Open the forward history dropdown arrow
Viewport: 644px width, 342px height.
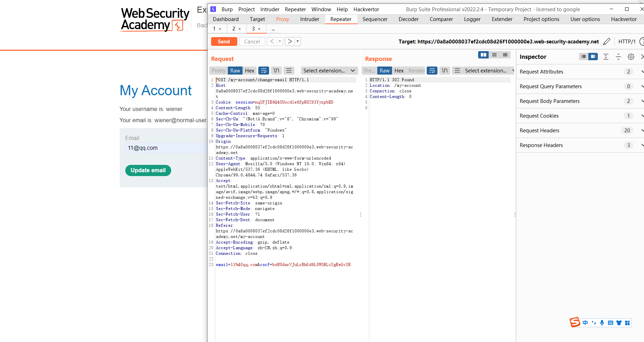pyautogui.click(x=298, y=42)
